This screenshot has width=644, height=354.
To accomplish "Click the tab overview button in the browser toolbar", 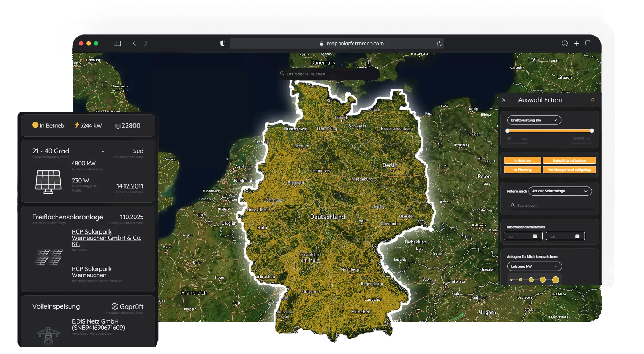I will coord(589,43).
